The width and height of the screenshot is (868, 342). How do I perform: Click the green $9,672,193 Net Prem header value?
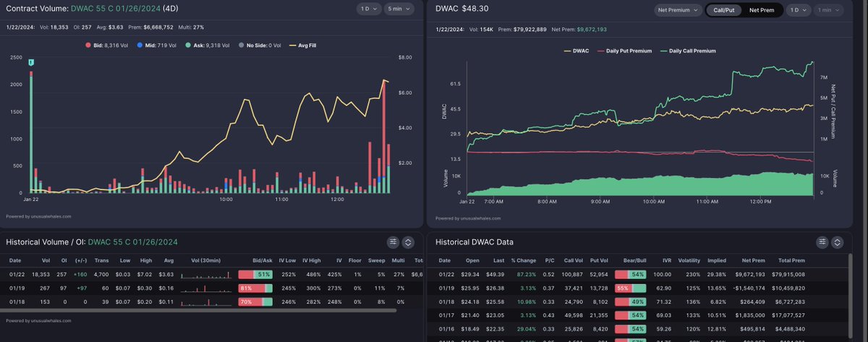point(591,29)
